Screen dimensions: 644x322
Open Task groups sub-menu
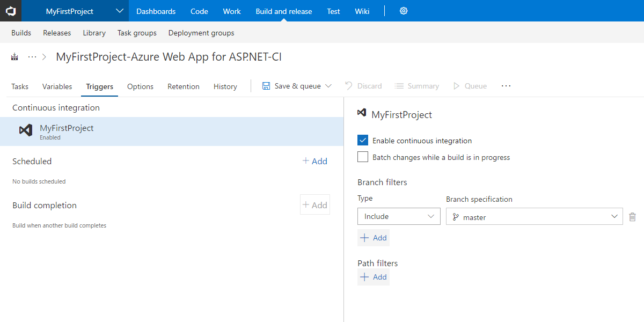137,33
